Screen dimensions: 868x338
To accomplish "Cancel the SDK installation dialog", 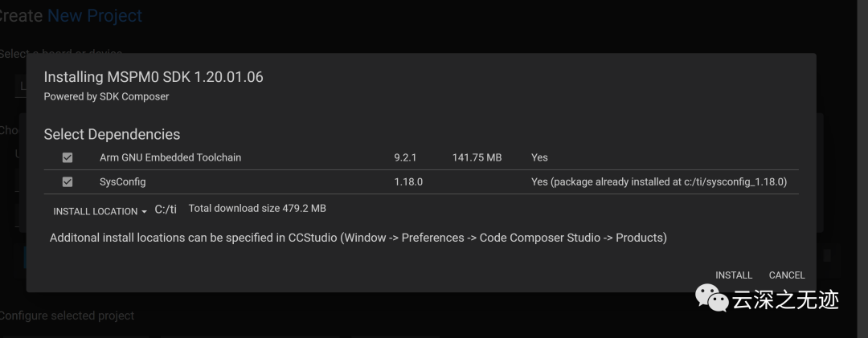I will (x=787, y=275).
